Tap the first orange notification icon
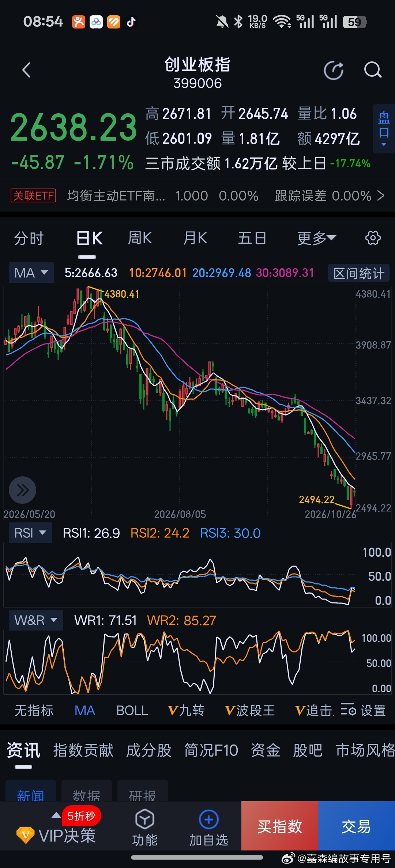Viewport: 395px width, 868px height. pyautogui.click(x=79, y=22)
